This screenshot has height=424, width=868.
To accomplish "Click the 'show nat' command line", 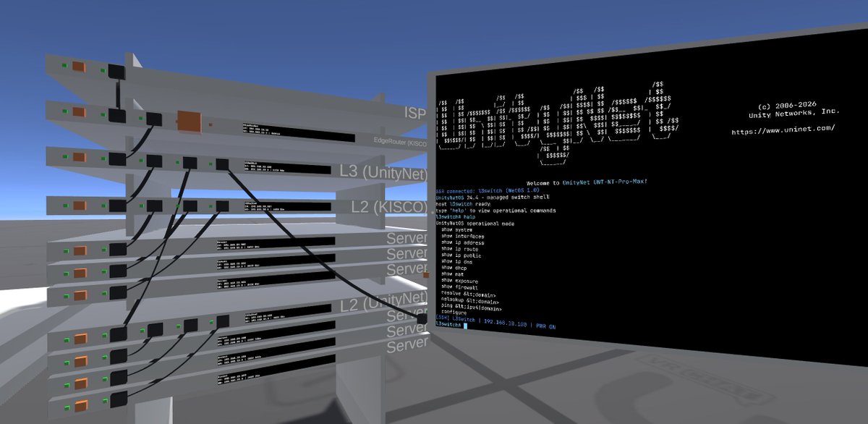I will [x=454, y=274].
